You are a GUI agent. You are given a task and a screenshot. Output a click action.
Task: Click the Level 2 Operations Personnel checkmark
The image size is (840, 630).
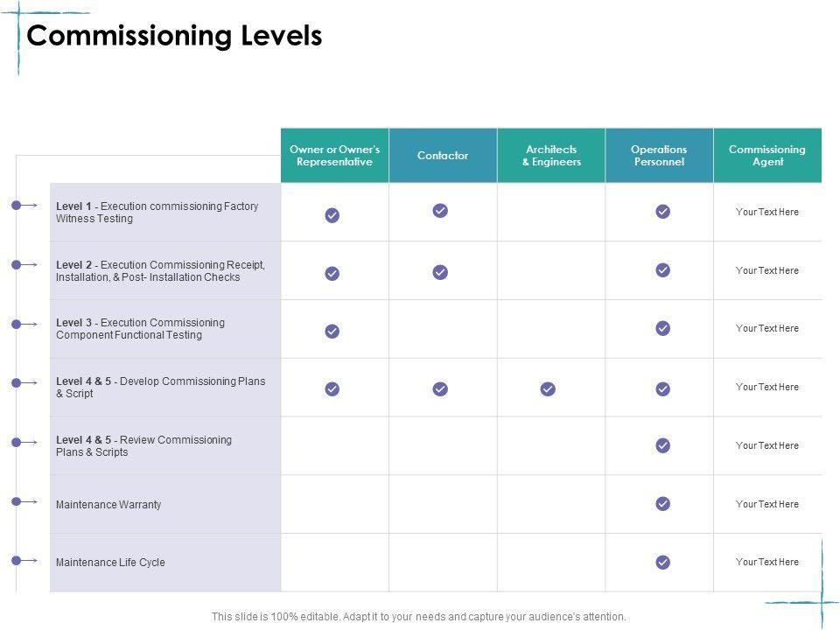tap(663, 269)
